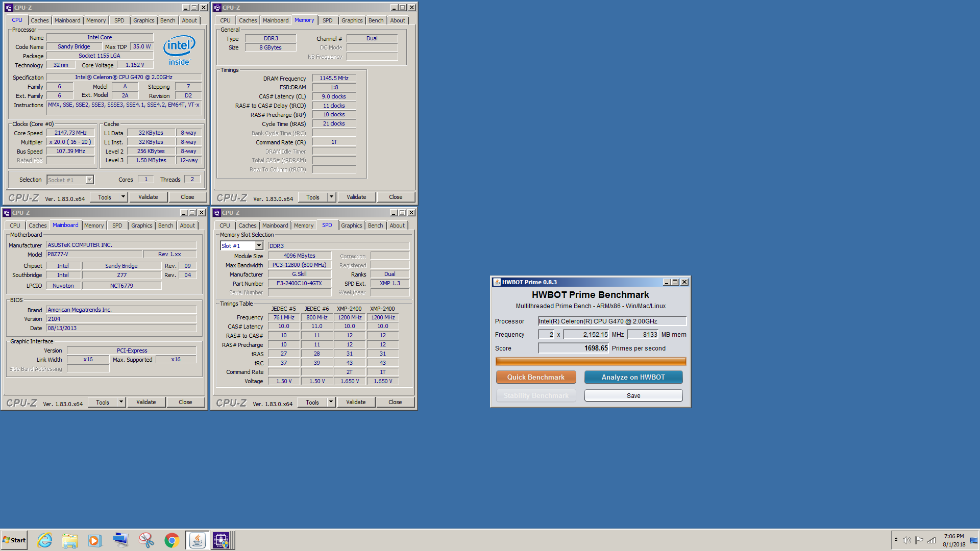This screenshot has width=980, height=551.
Task: Switch to Caches tab in CPU window
Action: (x=40, y=20)
